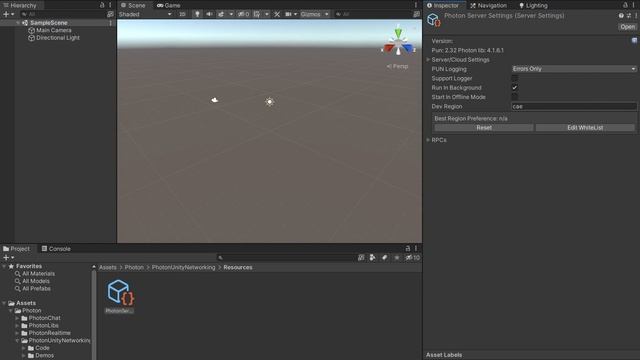Open SampleScene options kebab menu
Viewport: 640px width, 360px height.
tap(111, 23)
